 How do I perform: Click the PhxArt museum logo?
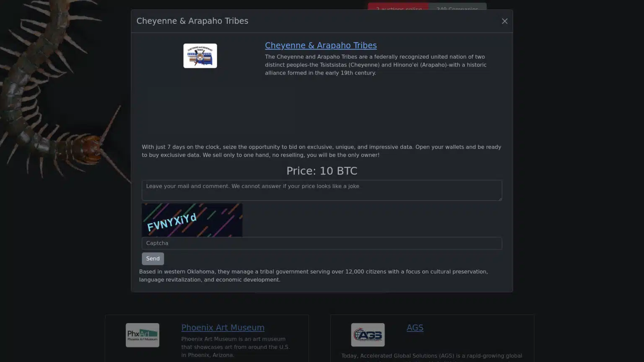[x=142, y=335]
